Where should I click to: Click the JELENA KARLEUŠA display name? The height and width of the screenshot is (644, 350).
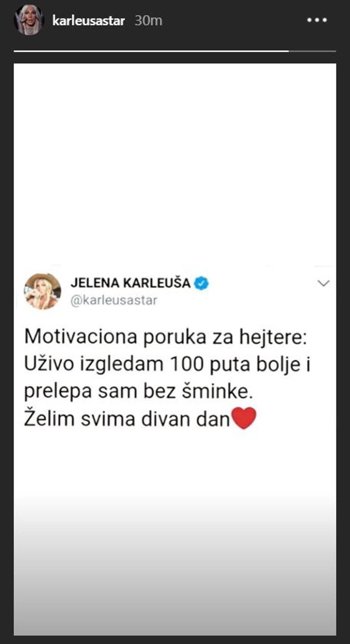coord(131,283)
